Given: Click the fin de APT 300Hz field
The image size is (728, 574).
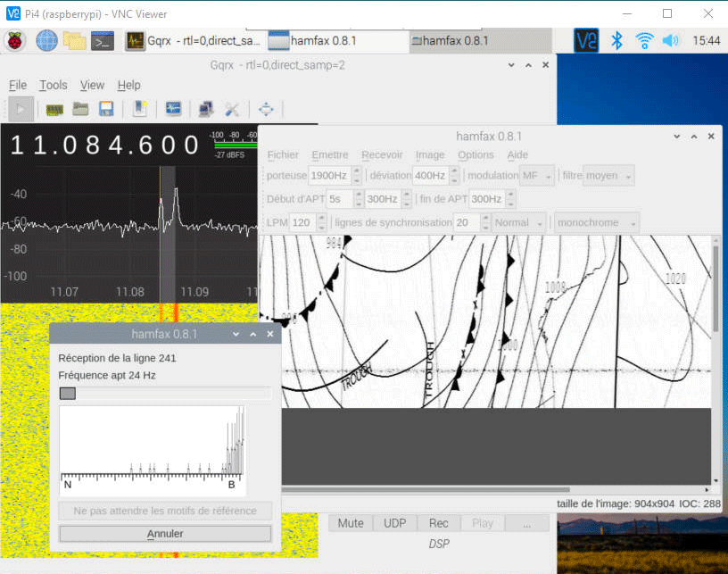Looking at the screenshot, I should pos(492,199).
